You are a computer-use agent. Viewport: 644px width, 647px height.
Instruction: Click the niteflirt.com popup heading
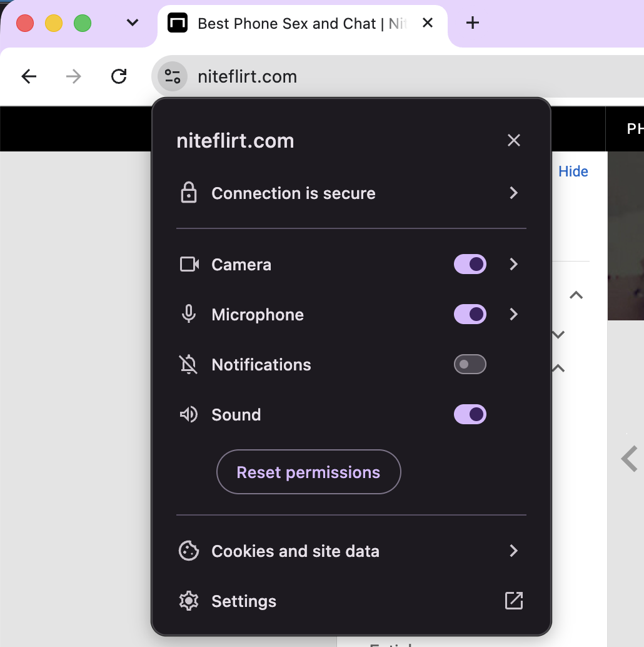[x=236, y=141]
